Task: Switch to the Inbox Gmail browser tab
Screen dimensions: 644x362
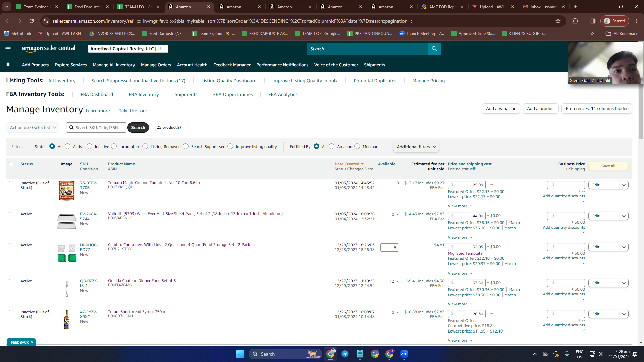Action: click(544, 7)
